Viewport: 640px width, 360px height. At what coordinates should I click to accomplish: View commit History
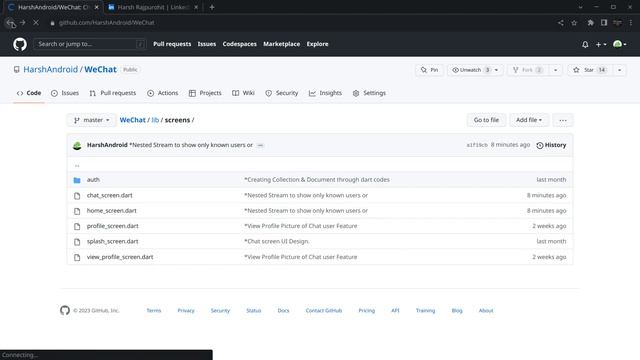pyautogui.click(x=551, y=145)
